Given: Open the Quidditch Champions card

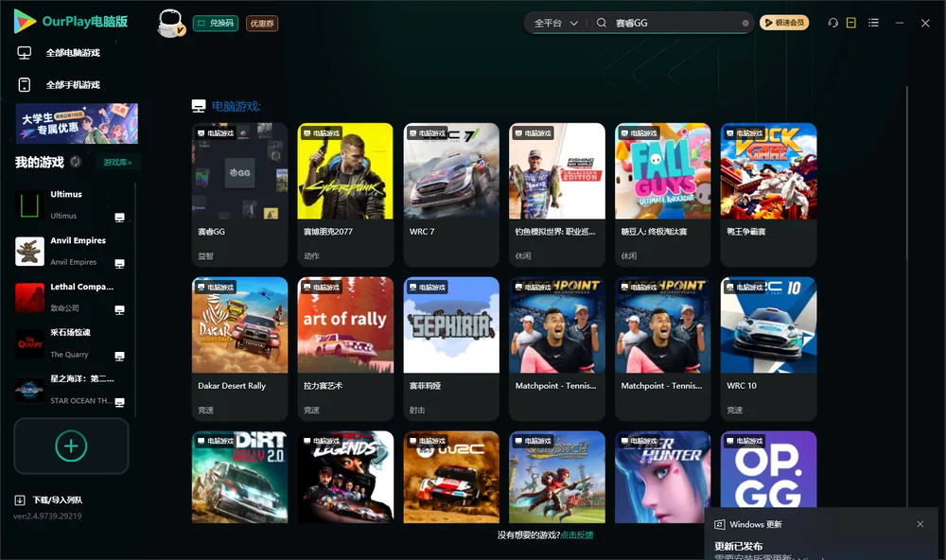Looking at the screenshot, I should 557,477.
